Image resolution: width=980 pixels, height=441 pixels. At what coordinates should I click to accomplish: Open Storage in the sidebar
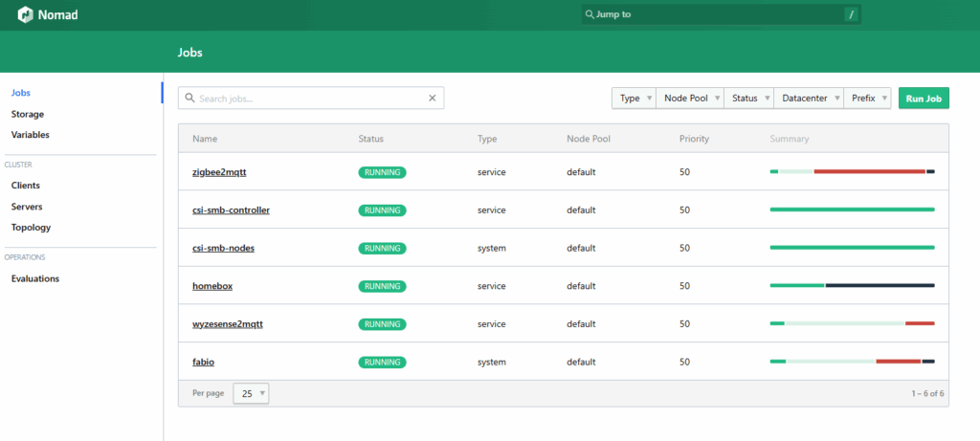[x=28, y=114]
